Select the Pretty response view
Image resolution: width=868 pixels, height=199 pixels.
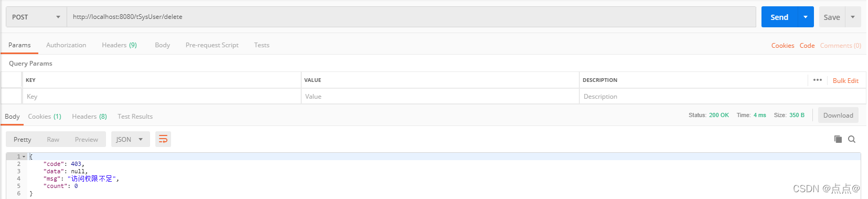pyautogui.click(x=23, y=140)
